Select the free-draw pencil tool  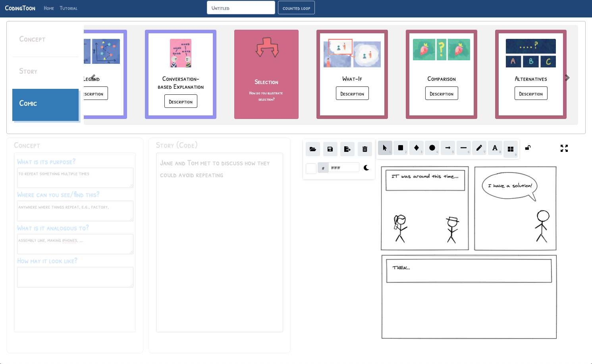click(x=479, y=148)
